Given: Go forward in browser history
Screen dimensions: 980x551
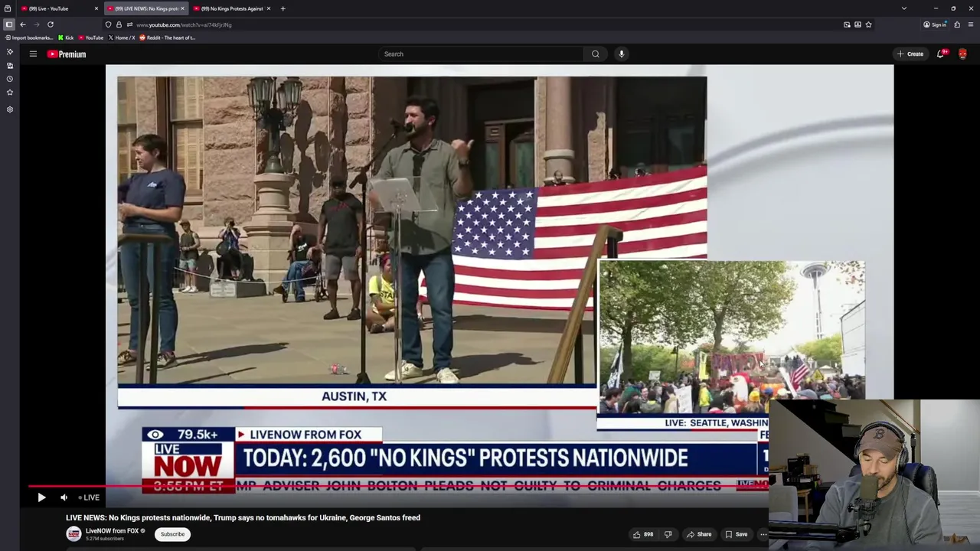Looking at the screenshot, I should (x=36, y=24).
